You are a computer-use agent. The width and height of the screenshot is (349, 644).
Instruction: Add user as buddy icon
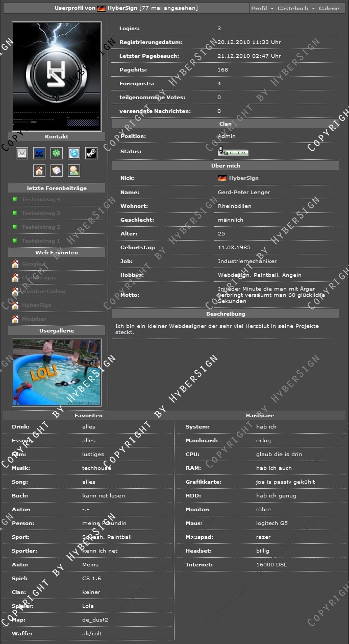pos(74,171)
